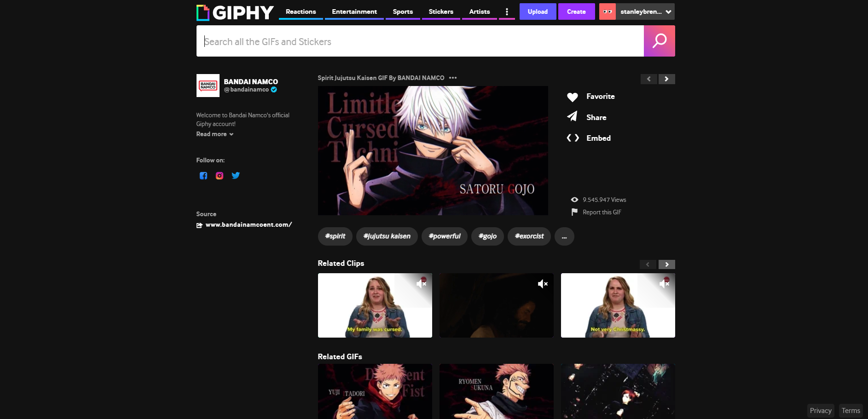
Task: Show next Related Clips with right arrow
Action: click(x=666, y=264)
